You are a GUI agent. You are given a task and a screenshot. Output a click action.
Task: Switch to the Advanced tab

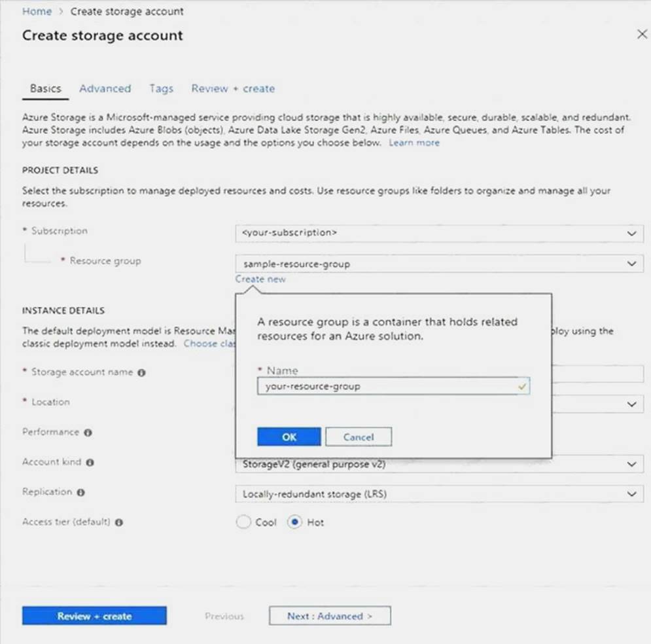105,88
